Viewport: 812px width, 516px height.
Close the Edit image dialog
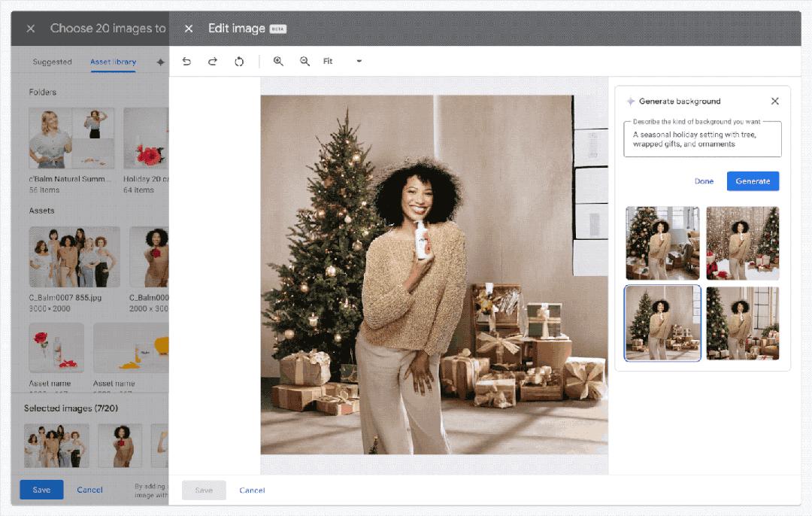[189, 29]
